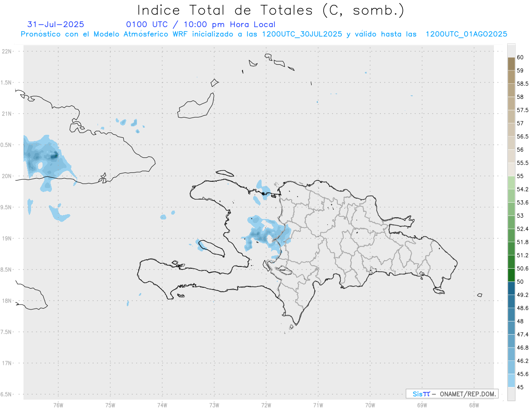Image resolution: width=532 pixels, height=411 pixels.
Task: Pick the dark green legend band above 50
Action: pos(511,275)
